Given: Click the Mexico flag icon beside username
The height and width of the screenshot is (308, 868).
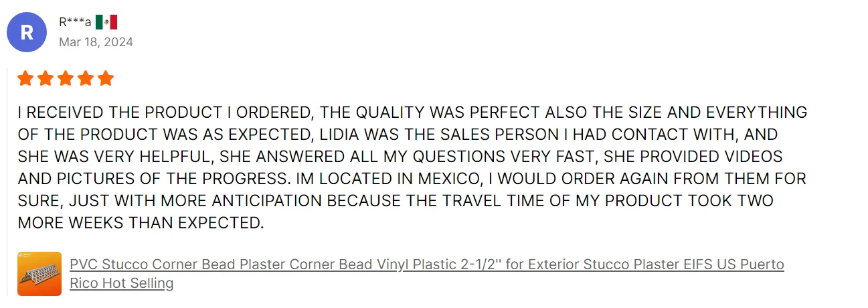Looking at the screenshot, I should pyautogui.click(x=106, y=22).
